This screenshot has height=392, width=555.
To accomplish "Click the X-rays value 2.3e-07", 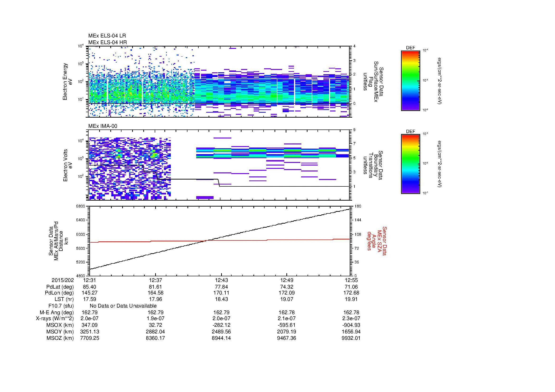I will point(351,318).
